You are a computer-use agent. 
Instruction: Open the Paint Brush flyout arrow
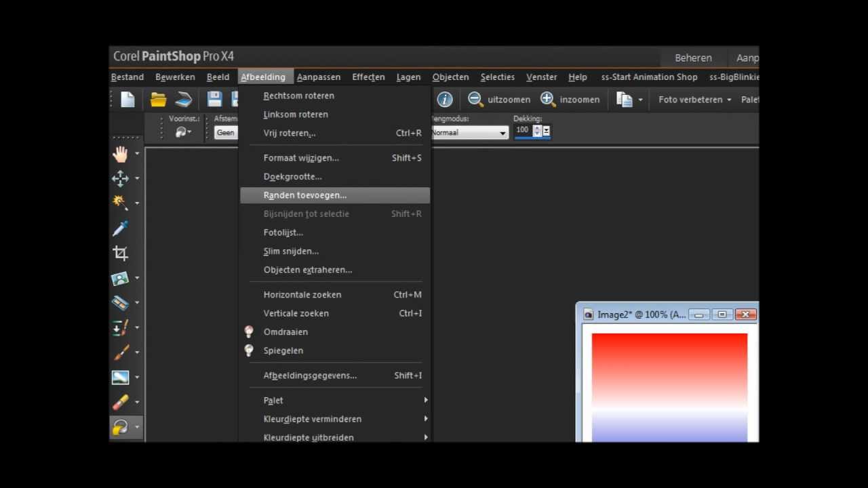pos(137,352)
